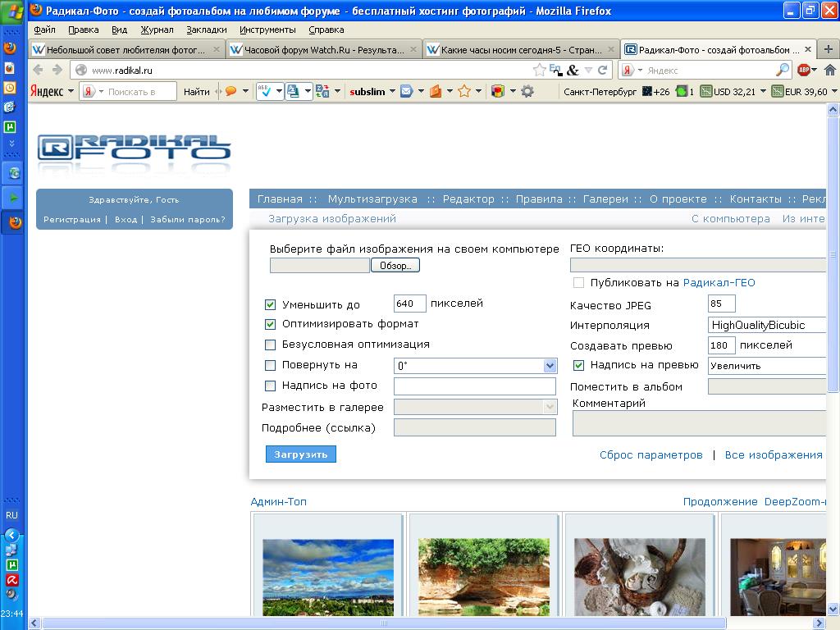840x630 pixels.
Task: Expand the 'Интерполяция' HighQualityBicubic dropdown
Action: (767, 325)
